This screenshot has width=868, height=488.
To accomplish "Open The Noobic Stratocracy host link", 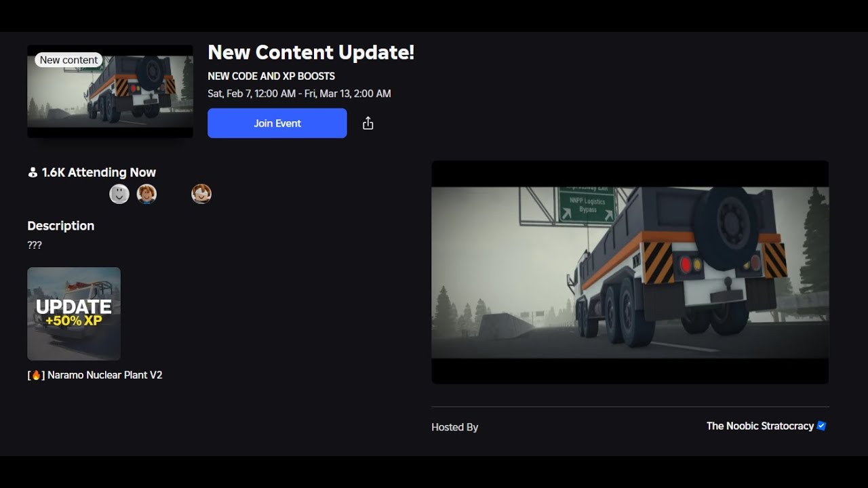I will point(759,426).
